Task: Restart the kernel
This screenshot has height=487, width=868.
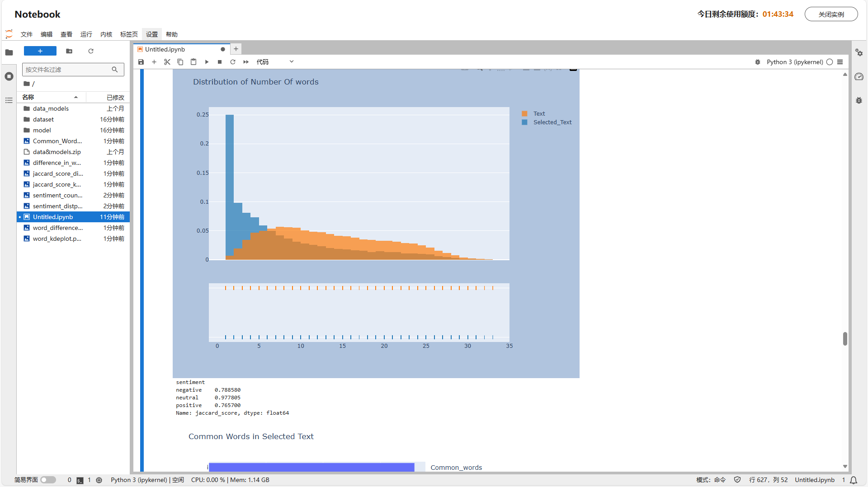Action: (233, 62)
